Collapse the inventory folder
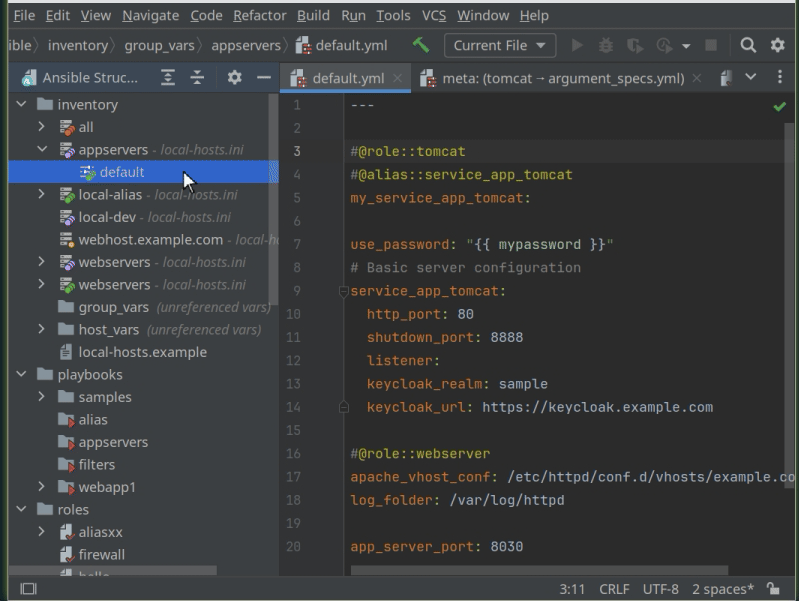This screenshot has width=799, height=601. click(x=21, y=104)
